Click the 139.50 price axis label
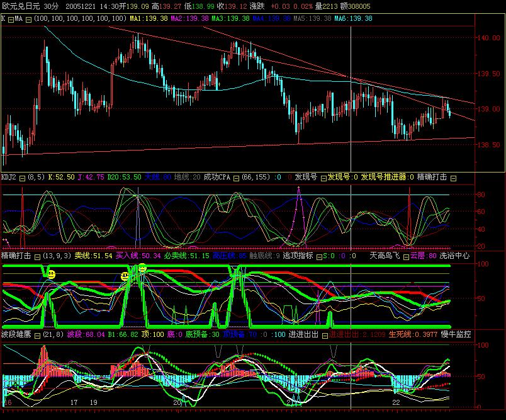Screen dimensions: 506x420 (x=488, y=74)
